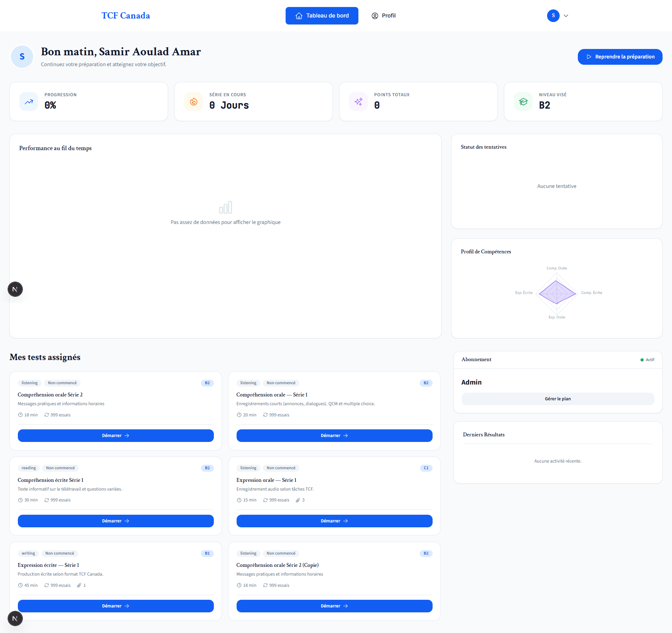Switch to the Profil tab
Image resolution: width=672 pixels, height=633 pixels.
click(384, 16)
